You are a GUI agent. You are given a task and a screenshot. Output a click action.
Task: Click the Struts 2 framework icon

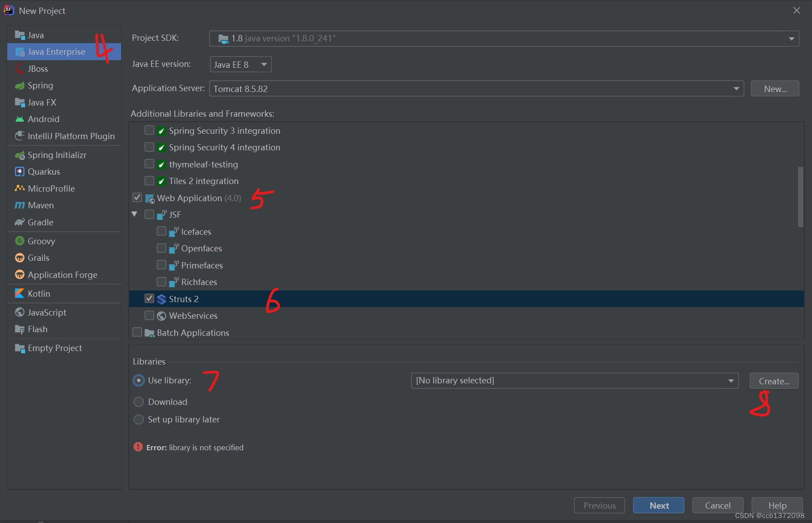click(162, 299)
